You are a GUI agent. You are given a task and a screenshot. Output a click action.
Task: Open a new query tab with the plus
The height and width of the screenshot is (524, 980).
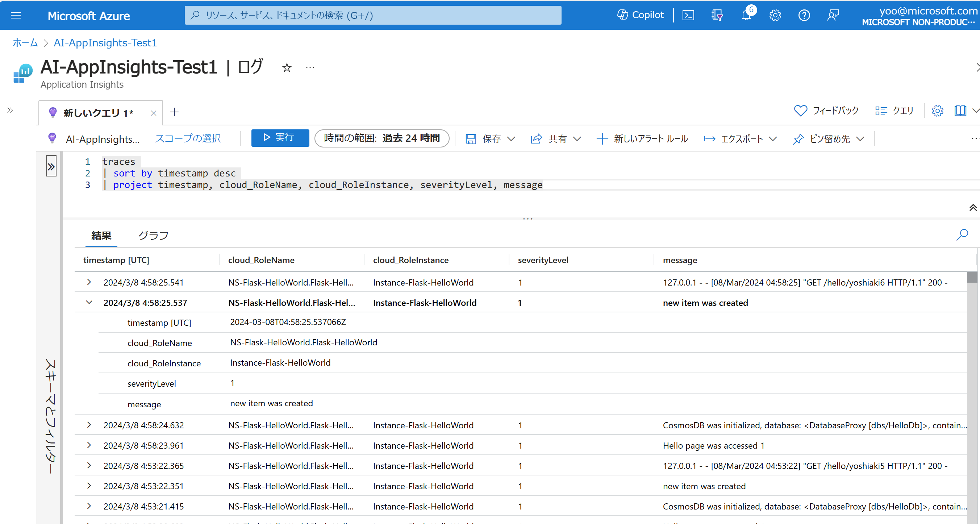[175, 112]
